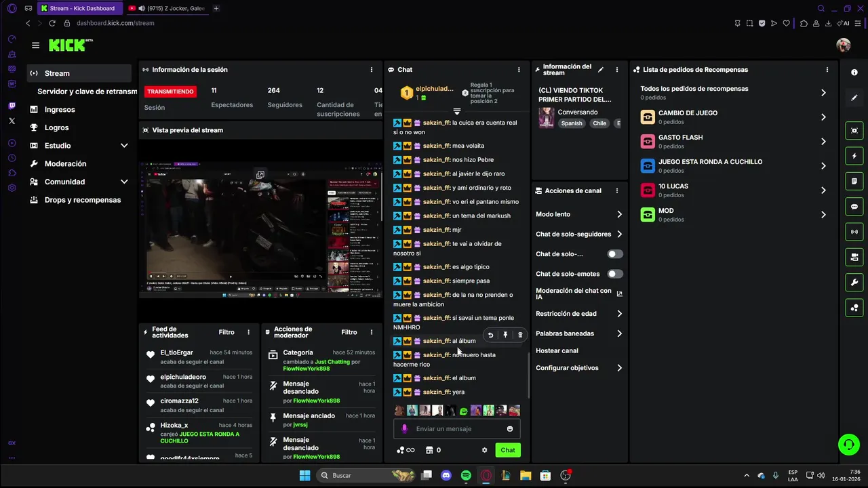Open Discord from the Windows taskbar
The height and width of the screenshot is (488, 868).
[446, 476]
